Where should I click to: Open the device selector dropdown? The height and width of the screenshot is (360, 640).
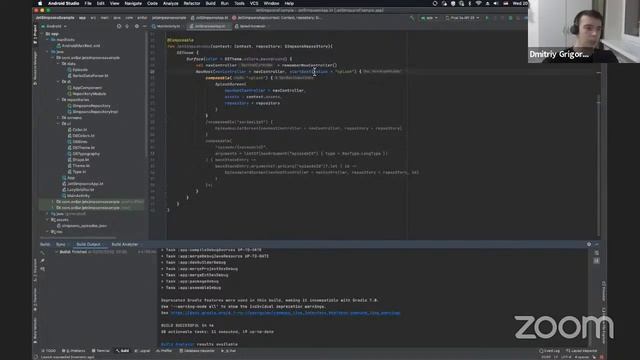pyautogui.click(x=462, y=18)
